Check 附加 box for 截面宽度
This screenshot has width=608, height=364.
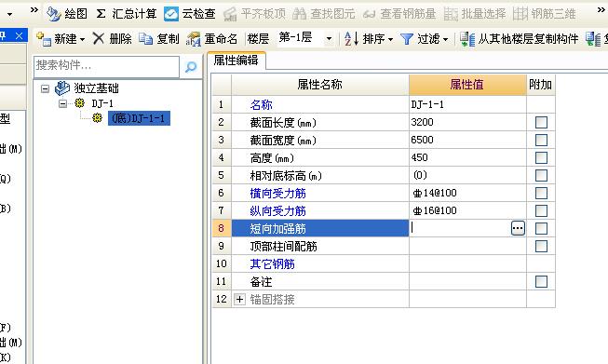[541, 140]
